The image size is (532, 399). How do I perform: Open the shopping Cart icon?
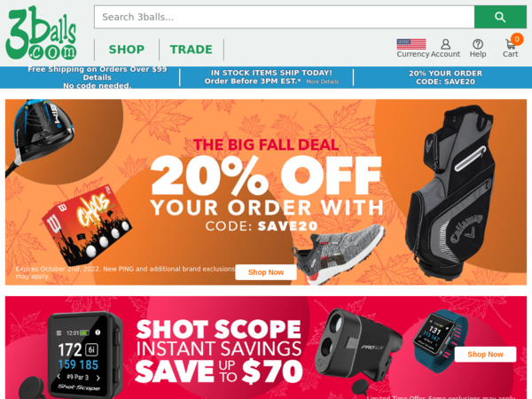pyautogui.click(x=510, y=44)
